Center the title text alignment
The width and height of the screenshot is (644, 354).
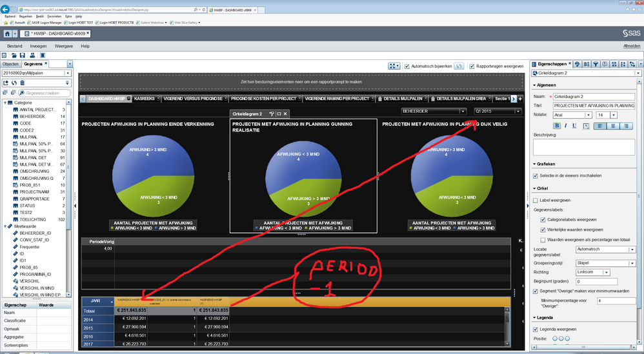click(x=613, y=126)
